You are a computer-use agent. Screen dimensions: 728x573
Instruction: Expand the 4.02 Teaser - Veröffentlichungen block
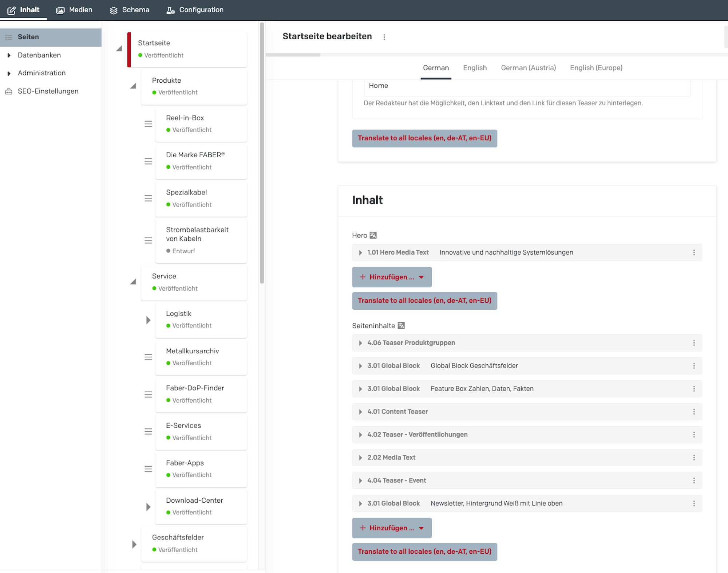[x=360, y=435]
